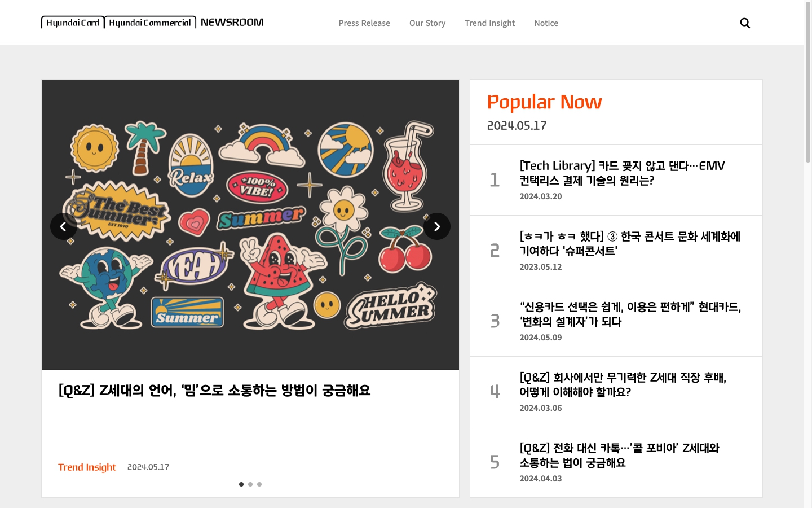Click the summer stickers banner image

coord(250,225)
